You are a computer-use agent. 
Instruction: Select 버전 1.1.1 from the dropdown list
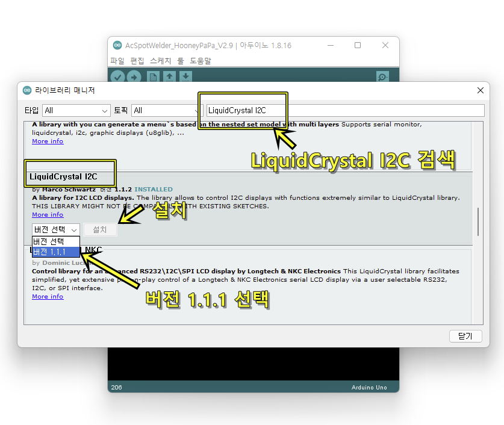click(56, 252)
